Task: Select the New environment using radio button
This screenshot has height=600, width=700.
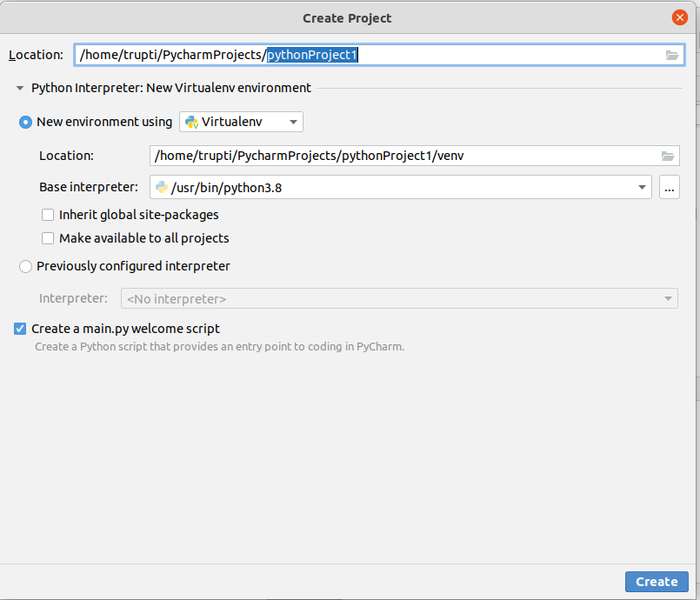Action: click(x=26, y=122)
